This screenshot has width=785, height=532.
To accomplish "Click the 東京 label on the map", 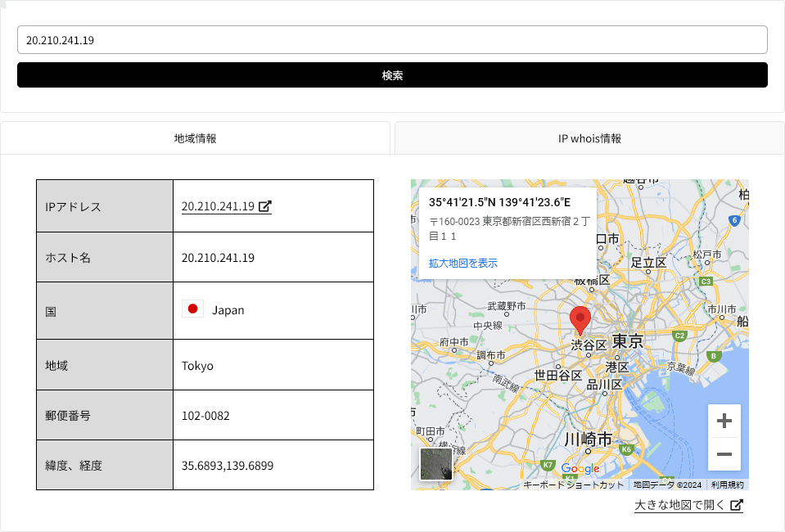I will (628, 341).
